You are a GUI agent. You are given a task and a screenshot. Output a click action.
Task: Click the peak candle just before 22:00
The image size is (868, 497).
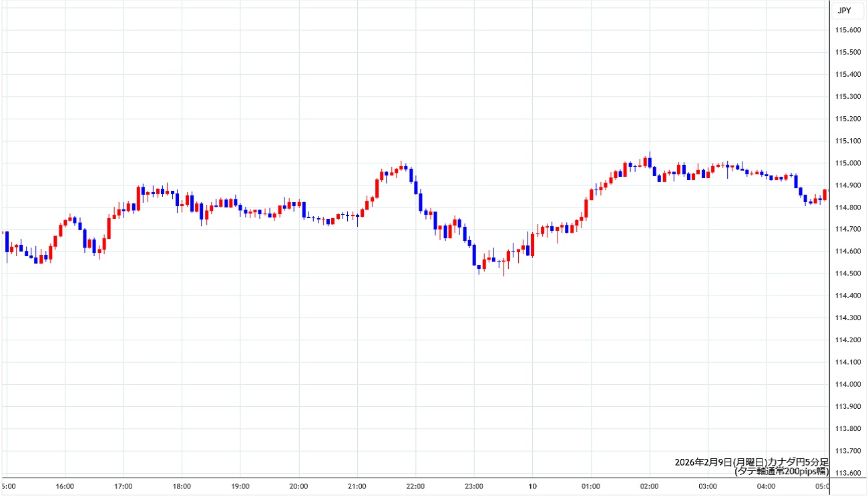(x=401, y=167)
